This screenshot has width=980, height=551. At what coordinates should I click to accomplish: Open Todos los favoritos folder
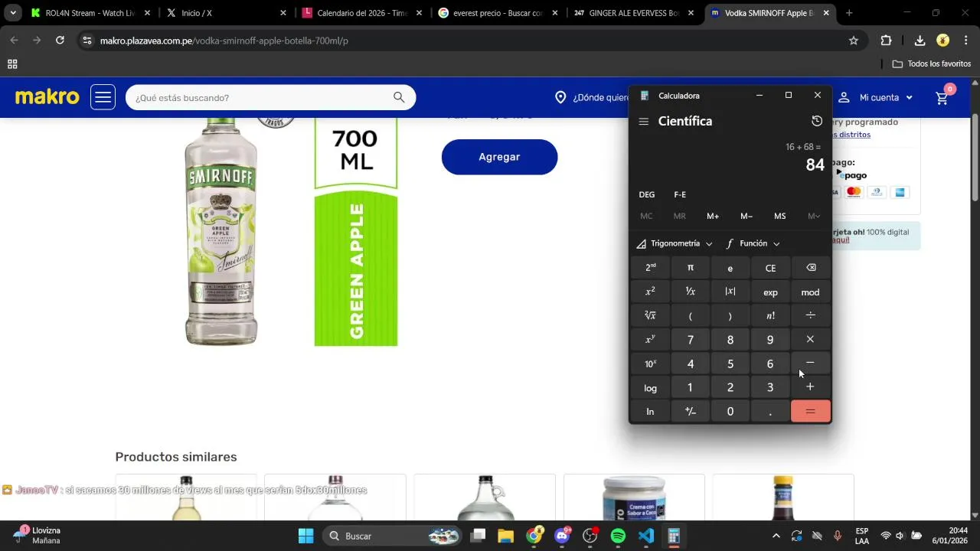click(x=932, y=64)
